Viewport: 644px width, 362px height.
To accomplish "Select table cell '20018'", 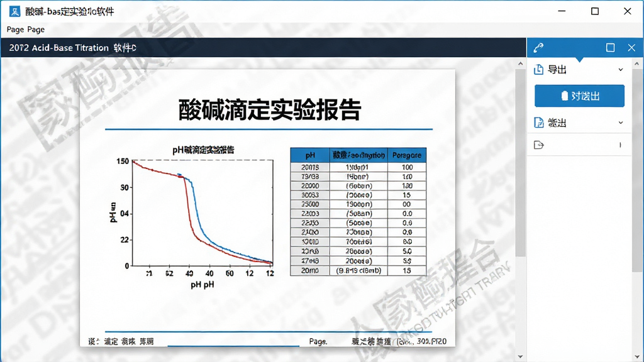I will pos(310,167).
